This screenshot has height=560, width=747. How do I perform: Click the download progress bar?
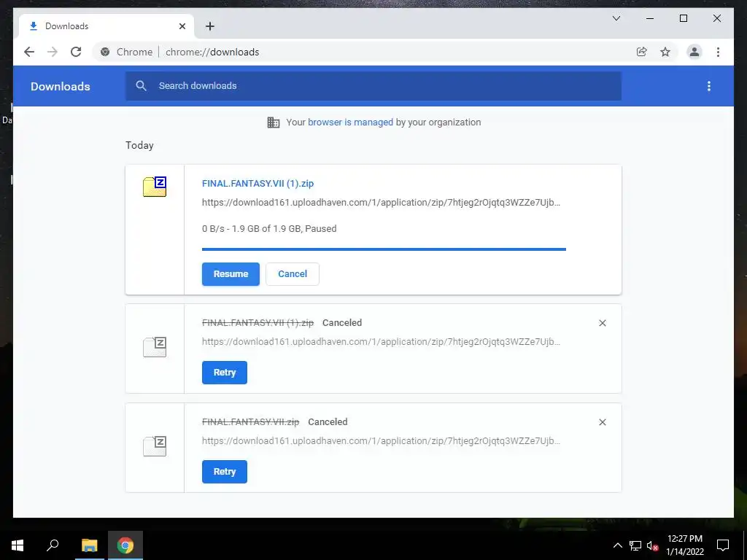(384, 249)
